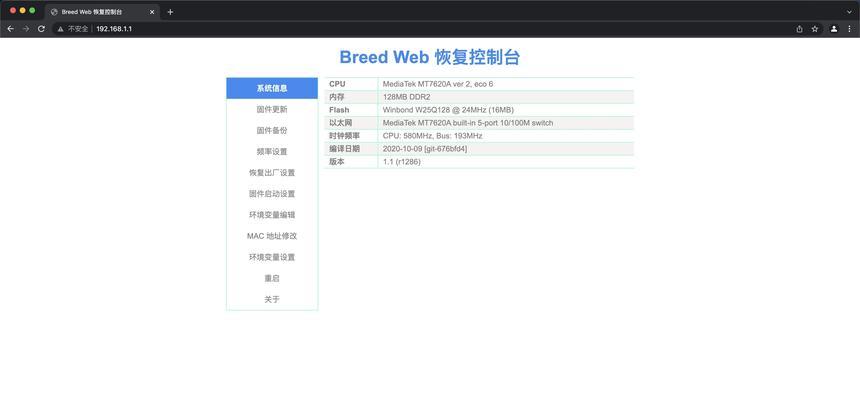The height and width of the screenshot is (400, 860).
Task: Expand the tab search chevron
Action: 850,12
